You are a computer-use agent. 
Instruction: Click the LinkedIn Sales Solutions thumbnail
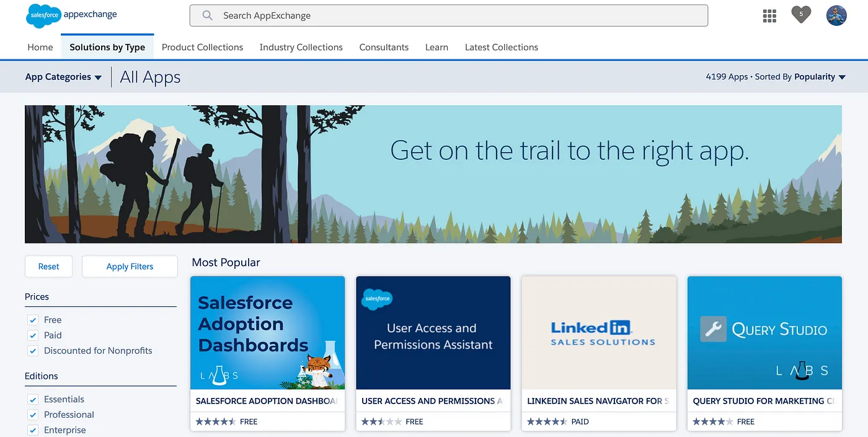coord(599,333)
